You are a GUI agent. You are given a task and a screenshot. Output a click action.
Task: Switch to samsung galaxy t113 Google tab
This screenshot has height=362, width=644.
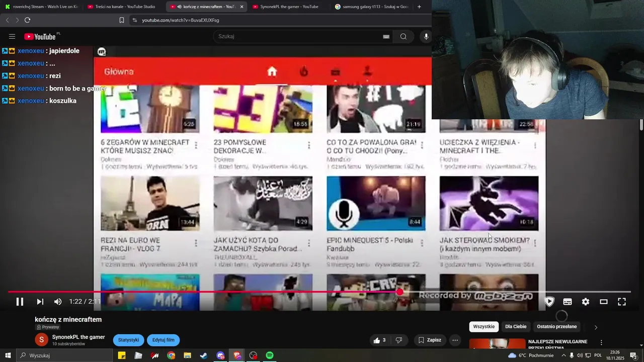(x=371, y=7)
